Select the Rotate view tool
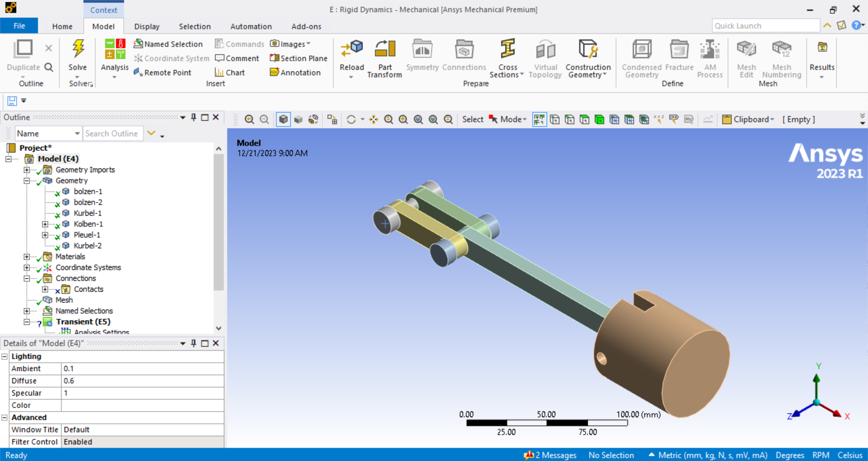Viewport: 868px width, 461px height. click(351, 119)
